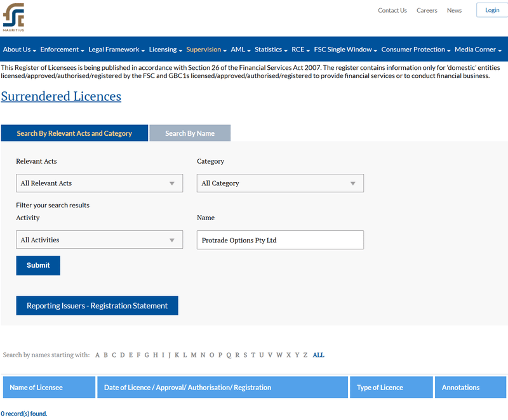Open the Surrendered Licences link
The image size is (508, 420).
[61, 96]
